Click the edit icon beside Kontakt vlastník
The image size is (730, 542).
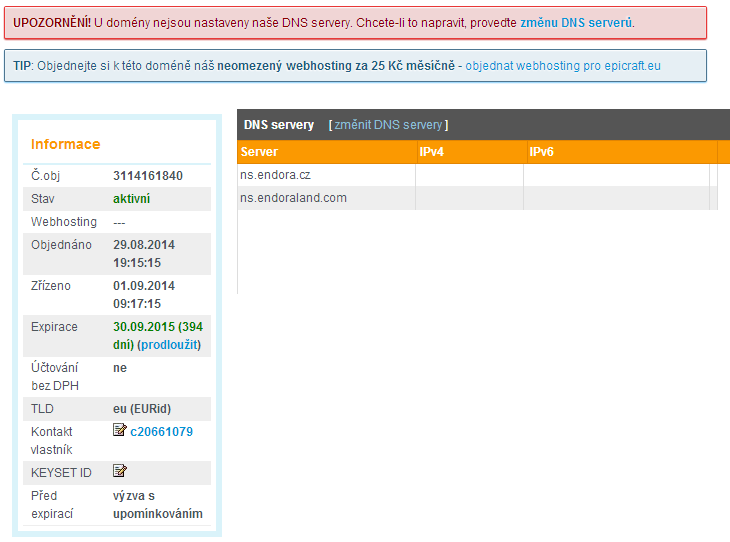coord(120,431)
